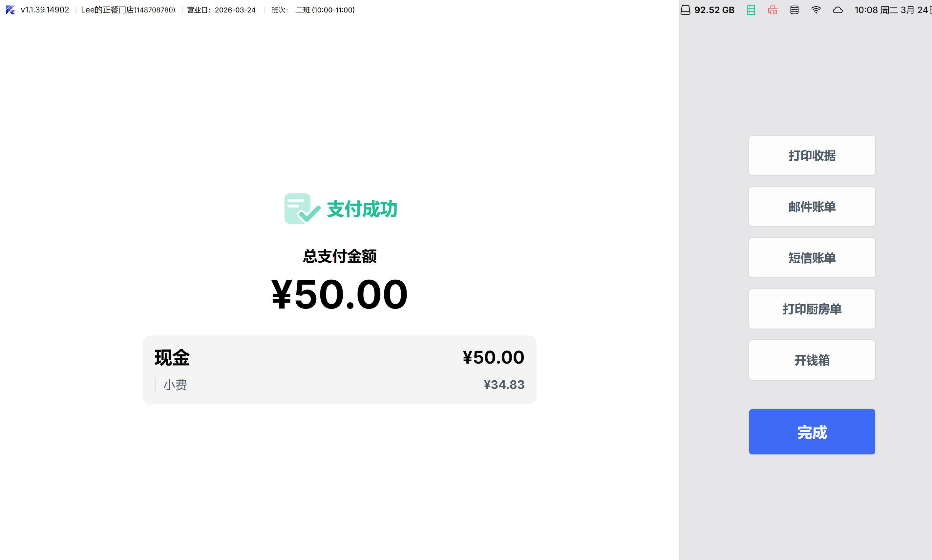Viewport: 932px width, 560px height.
Task: Click the clock date and time display
Action: pos(892,10)
